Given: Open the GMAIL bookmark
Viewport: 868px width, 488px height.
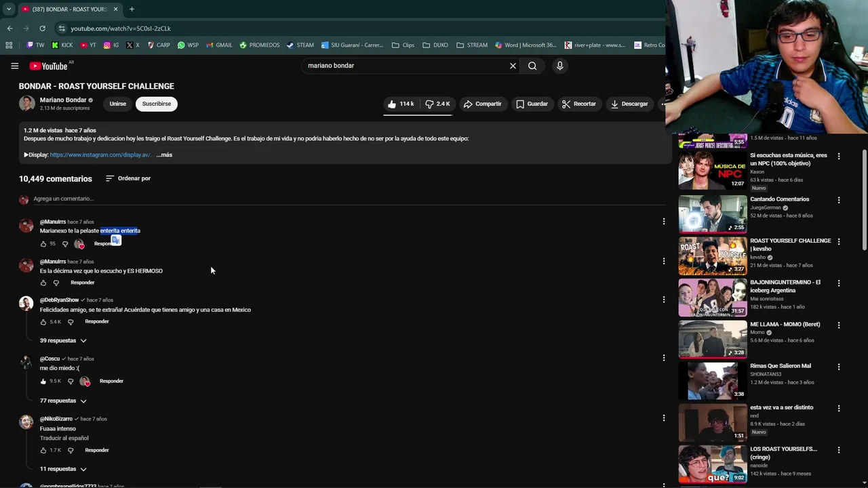Looking at the screenshot, I should tap(219, 45).
